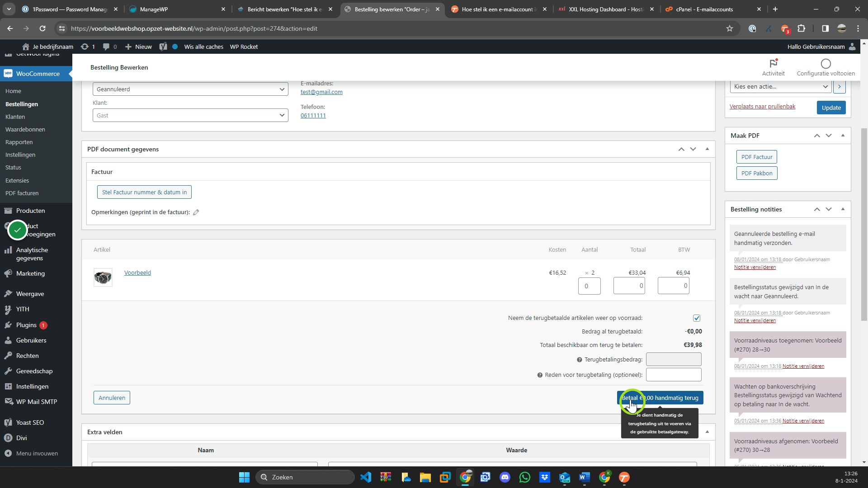Click the PDF Pakbon button
Screen dimensions: 868x488
click(756, 173)
